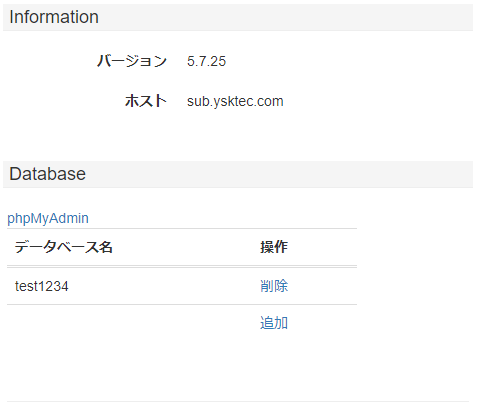Click blank area right of phpMyAdmin link
This screenshot has width=477, height=411.
coord(223,218)
